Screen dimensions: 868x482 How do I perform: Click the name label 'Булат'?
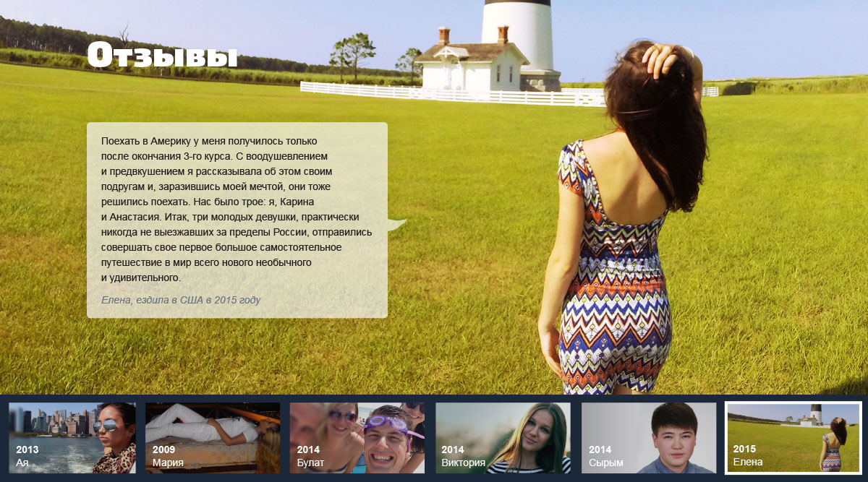pyautogui.click(x=310, y=462)
